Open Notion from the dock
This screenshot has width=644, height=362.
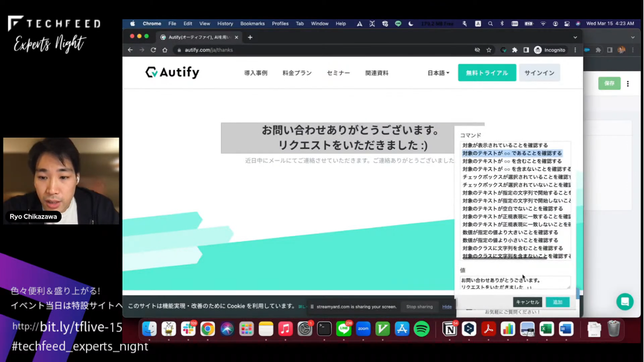pyautogui.click(x=449, y=329)
